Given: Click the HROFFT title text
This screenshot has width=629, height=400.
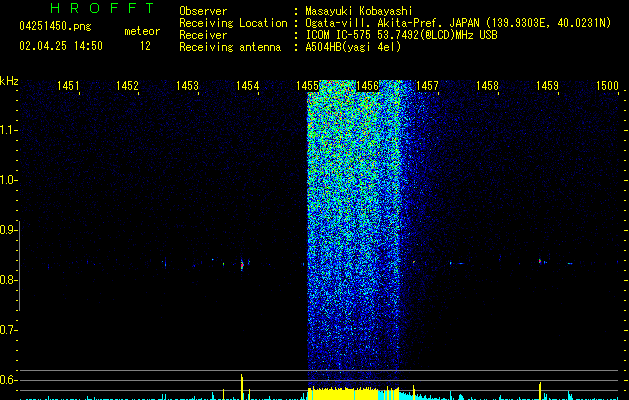Looking at the screenshot, I should [103, 8].
